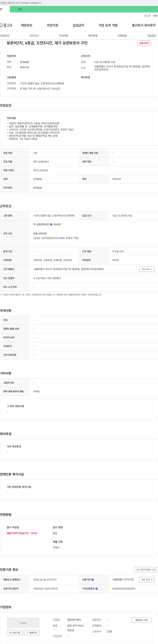This screenshot has width=158, height=644.
Task: Click company name 엘림재가센터
Action: pyautogui.click(x=74, y=620)
